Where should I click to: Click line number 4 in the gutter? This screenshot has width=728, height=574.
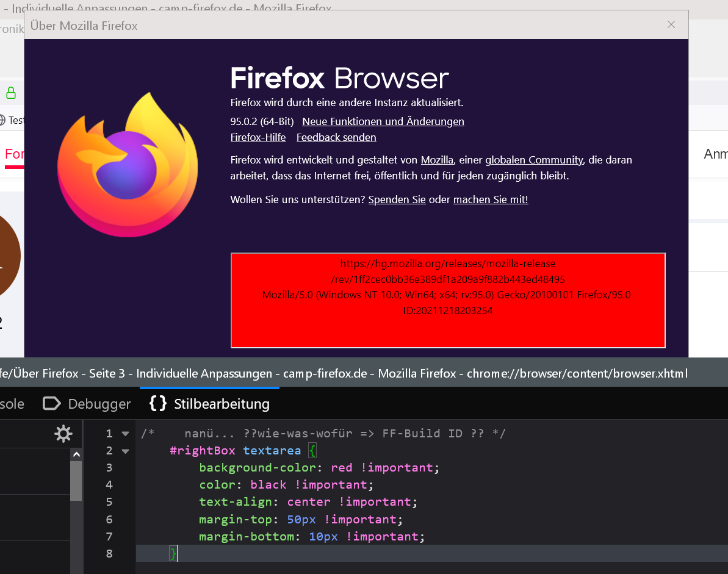pos(109,485)
